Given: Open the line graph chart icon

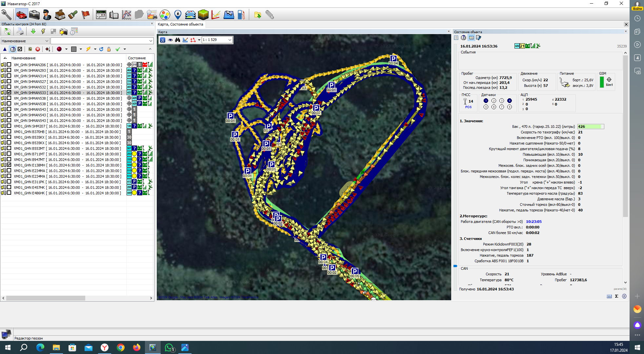Looking at the screenshot, I should [x=127, y=14].
